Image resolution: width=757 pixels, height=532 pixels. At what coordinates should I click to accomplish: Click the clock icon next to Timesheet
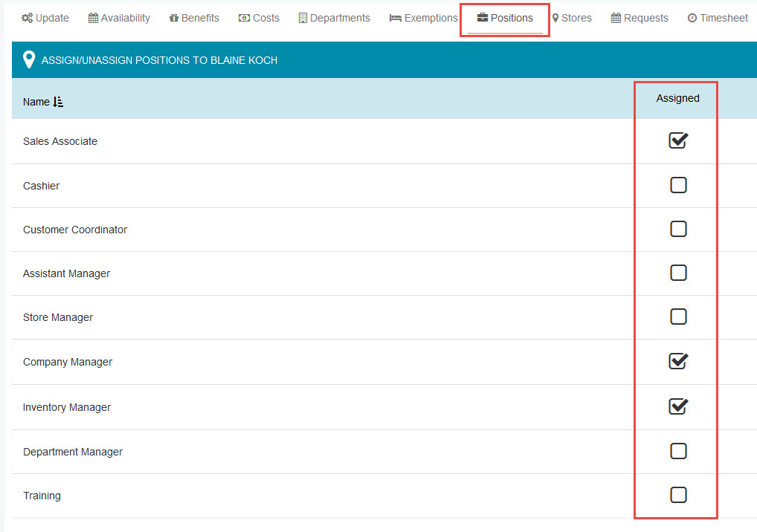[x=692, y=17]
